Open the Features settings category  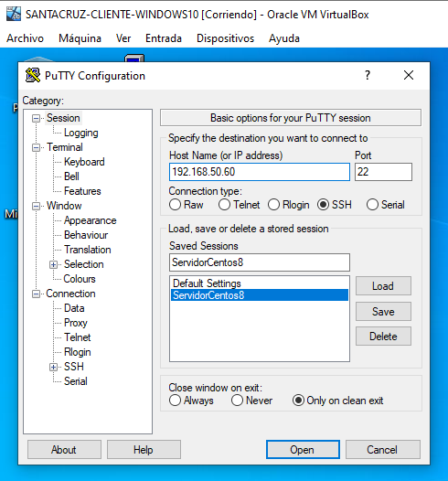[x=82, y=191]
